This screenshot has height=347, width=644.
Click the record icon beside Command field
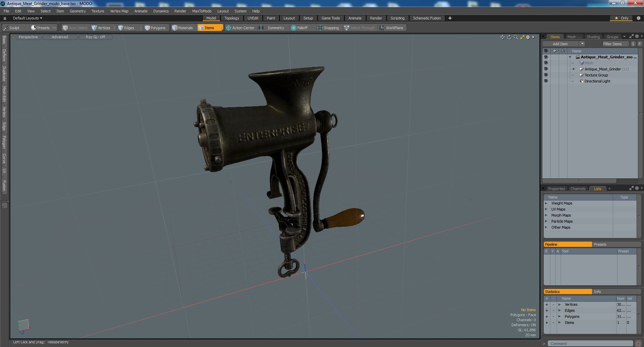[638, 344]
